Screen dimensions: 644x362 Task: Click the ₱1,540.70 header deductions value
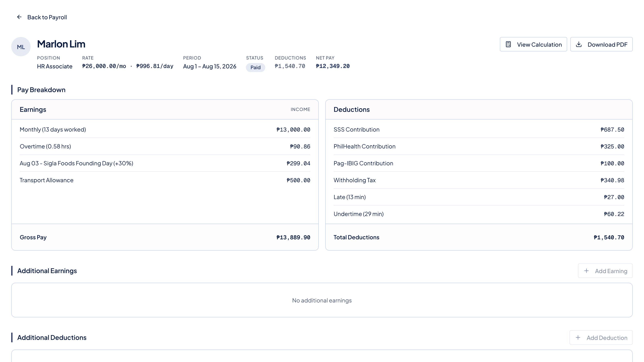tap(290, 66)
